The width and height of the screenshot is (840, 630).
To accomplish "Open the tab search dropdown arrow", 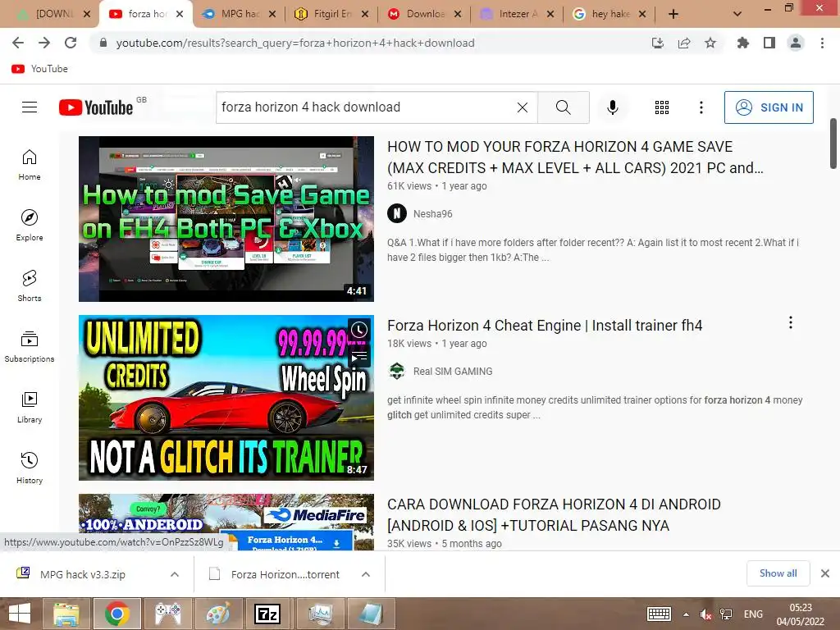I will [x=737, y=14].
